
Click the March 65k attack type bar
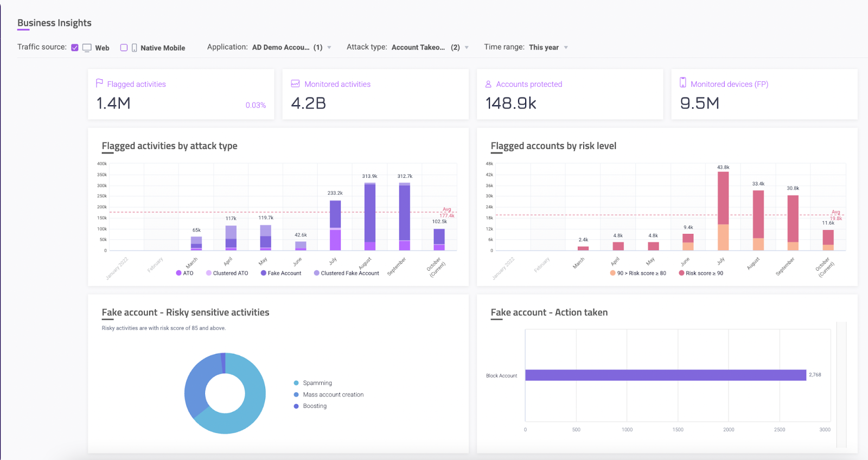(x=196, y=244)
